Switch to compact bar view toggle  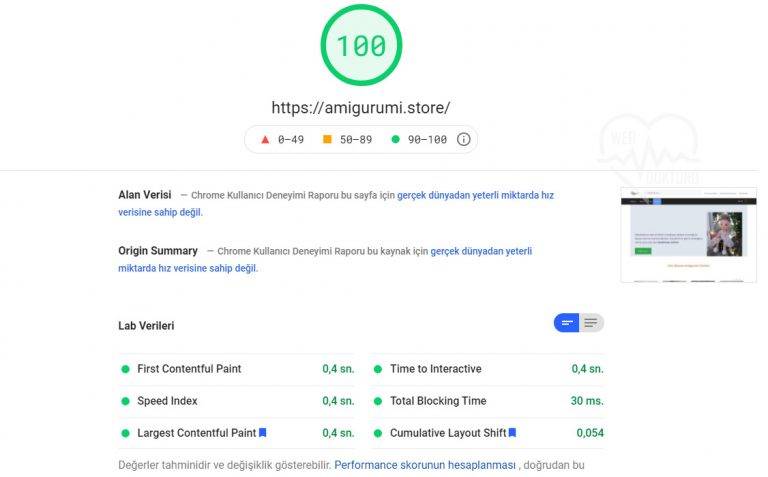[567, 323]
